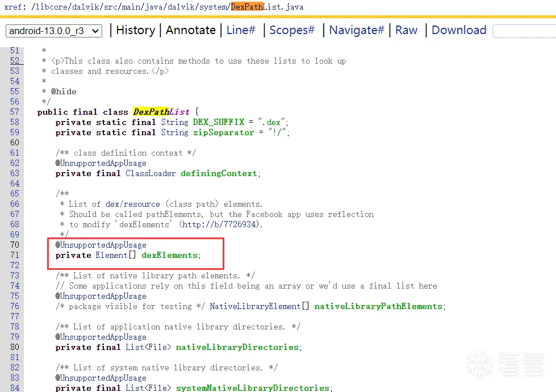Jump to line number 57

[x=15, y=112]
